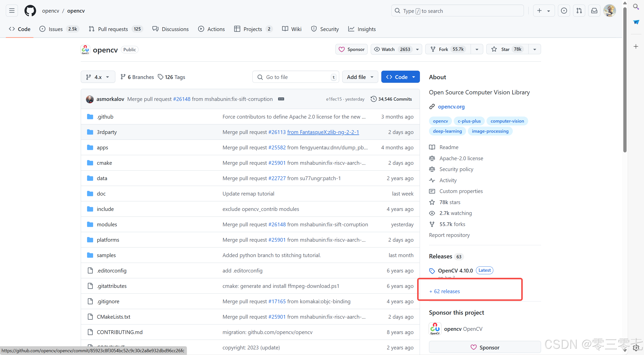Open the hamburger navigation menu
644x355 pixels.
tap(12, 11)
